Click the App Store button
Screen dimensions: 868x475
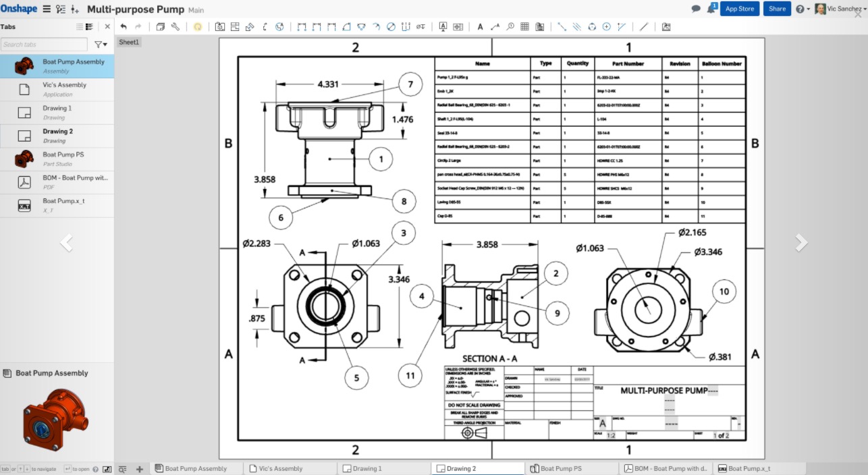(x=740, y=9)
